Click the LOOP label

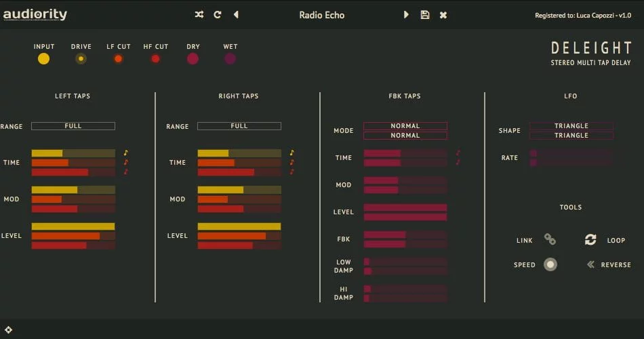click(616, 241)
